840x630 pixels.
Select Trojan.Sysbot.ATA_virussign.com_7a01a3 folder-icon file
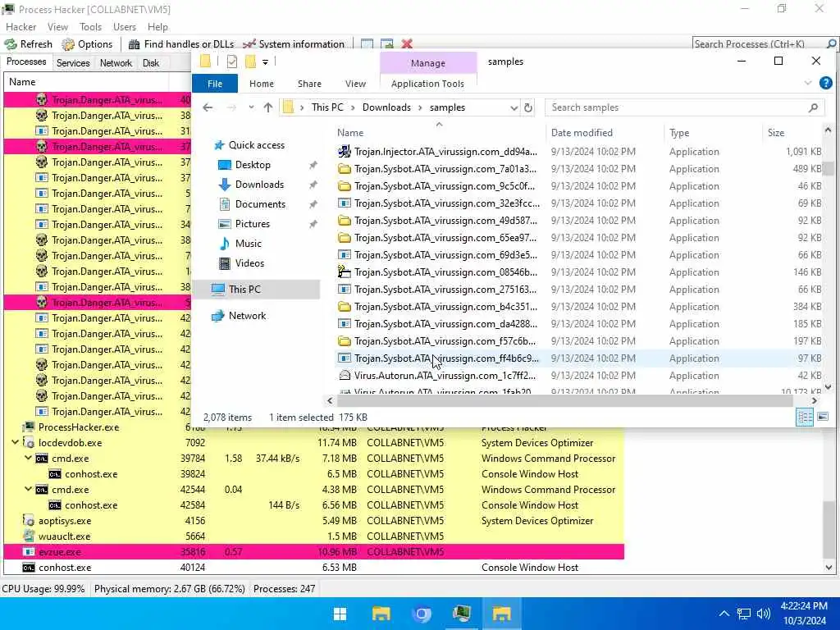[x=345, y=169]
